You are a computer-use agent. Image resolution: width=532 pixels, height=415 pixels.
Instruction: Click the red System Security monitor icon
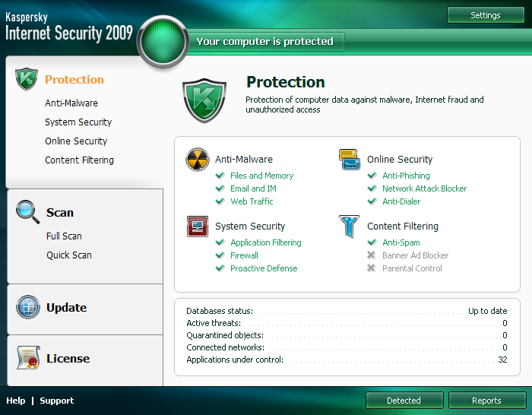coord(197,226)
